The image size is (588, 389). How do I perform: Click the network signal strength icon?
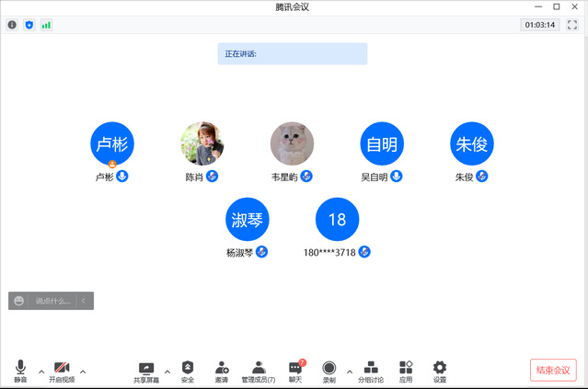[x=46, y=25]
